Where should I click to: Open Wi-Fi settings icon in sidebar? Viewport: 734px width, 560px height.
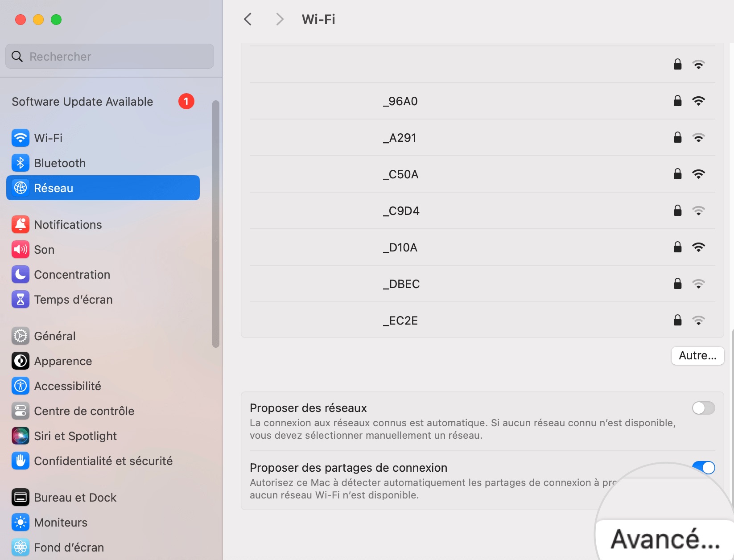click(21, 138)
